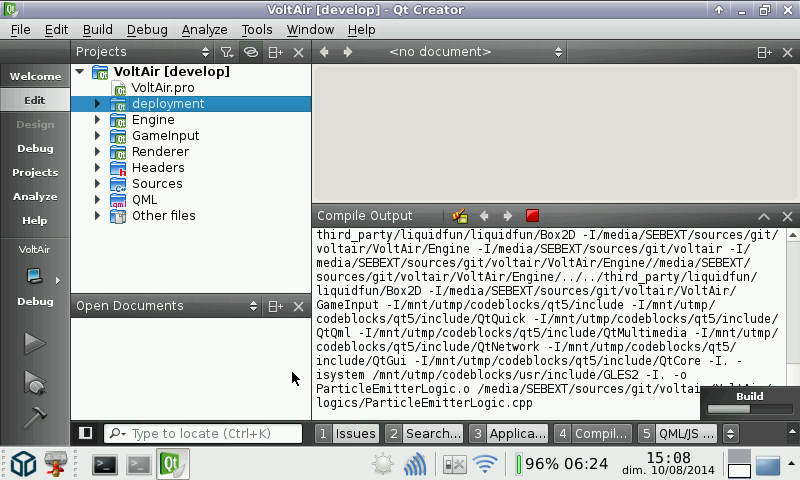Expand Other files folder
The height and width of the screenshot is (480, 800).
click(97, 216)
